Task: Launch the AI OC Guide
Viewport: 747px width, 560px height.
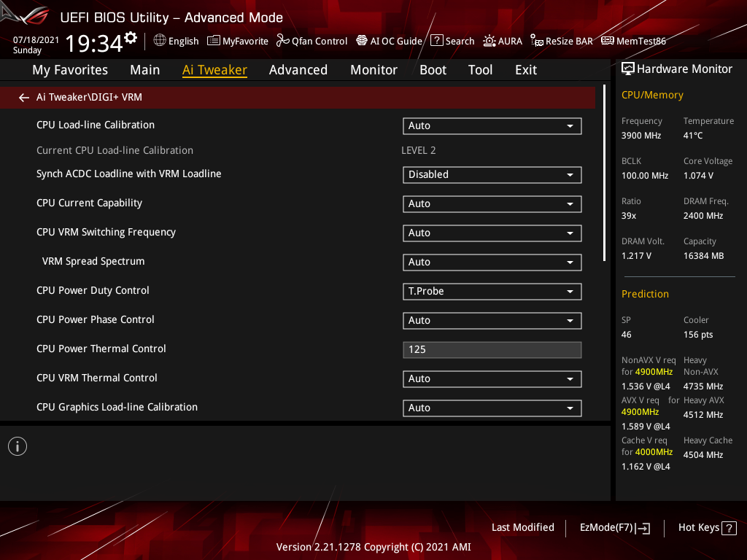Action: 389,41
